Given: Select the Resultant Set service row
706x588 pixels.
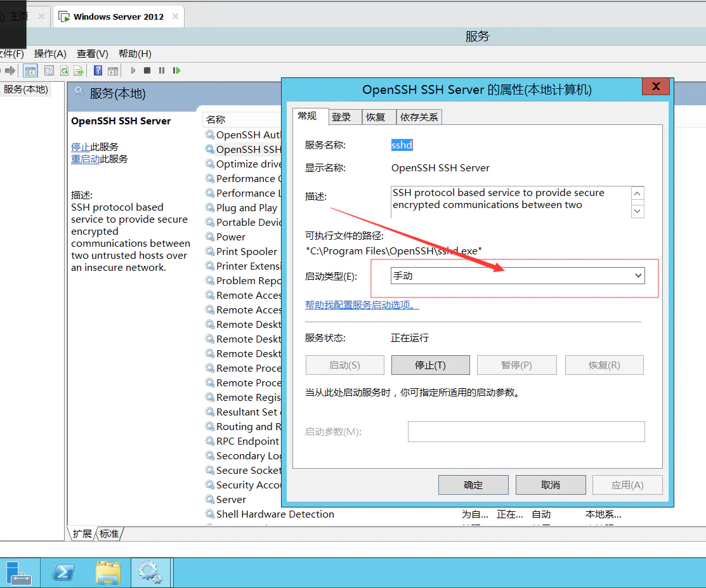Looking at the screenshot, I should coord(243,412).
